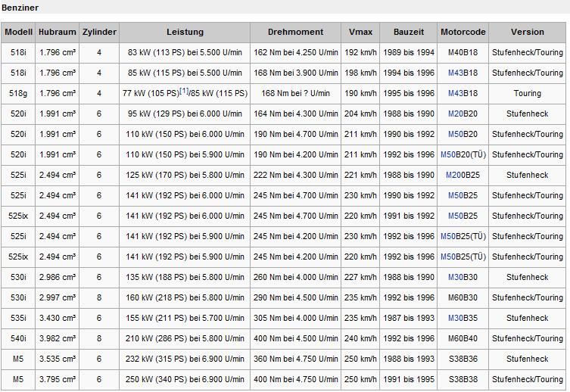Click the Benziner section heading

coord(20,7)
